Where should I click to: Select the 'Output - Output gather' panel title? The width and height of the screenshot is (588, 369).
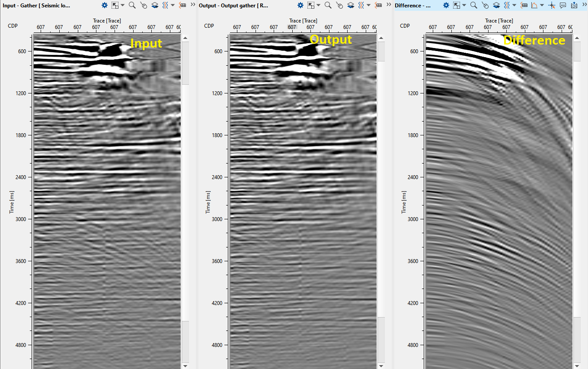[233, 6]
